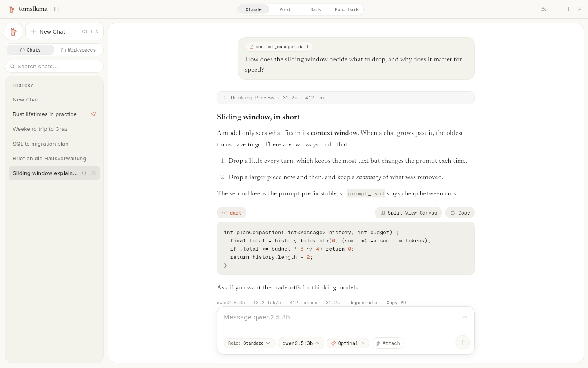Click the HISTORY section label
This screenshot has width=588, height=368.
pyautogui.click(x=23, y=85)
